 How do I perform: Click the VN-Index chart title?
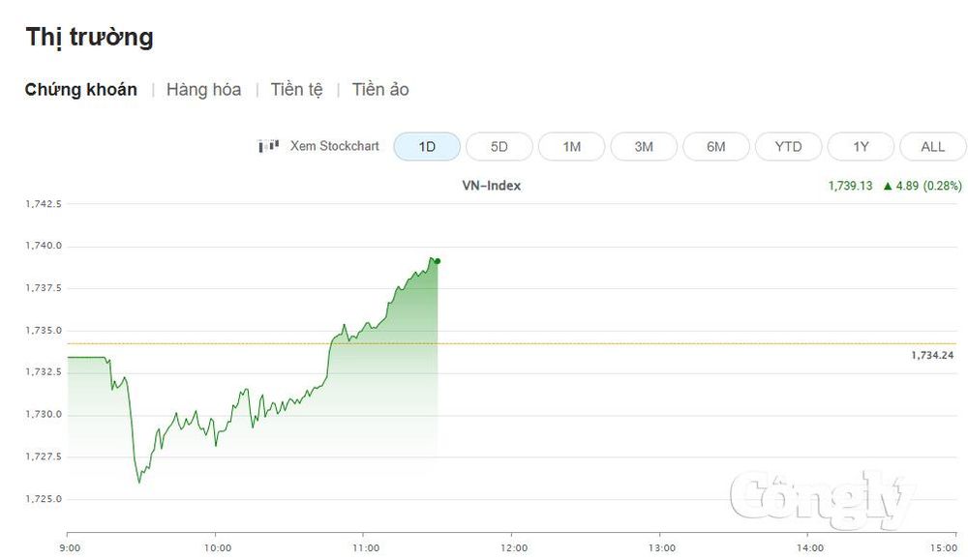(492, 186)
